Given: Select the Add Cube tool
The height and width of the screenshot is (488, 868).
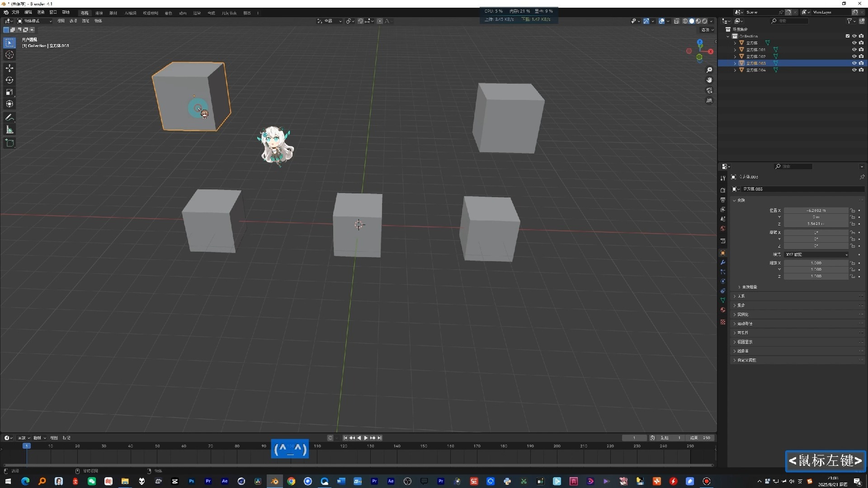Looking at the screenshot, I should (x=9, y=143).
